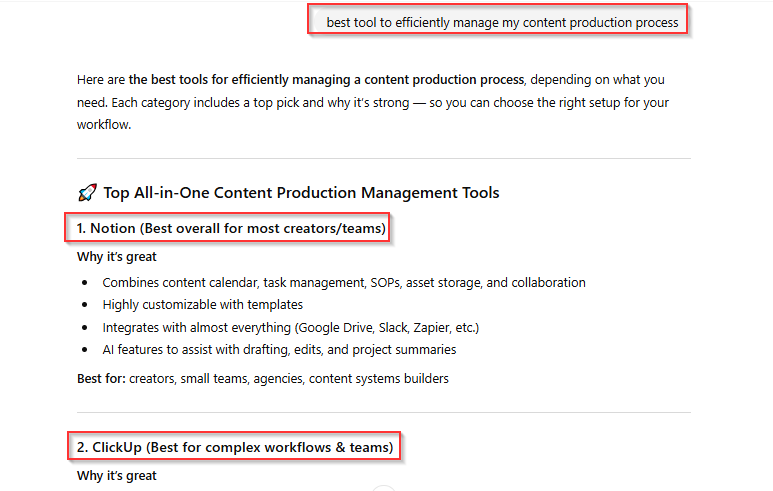Click the '1. Notion (Best overall' heading
The height and width of the screenshot is (491, 773).
click(x=231, y=228)
